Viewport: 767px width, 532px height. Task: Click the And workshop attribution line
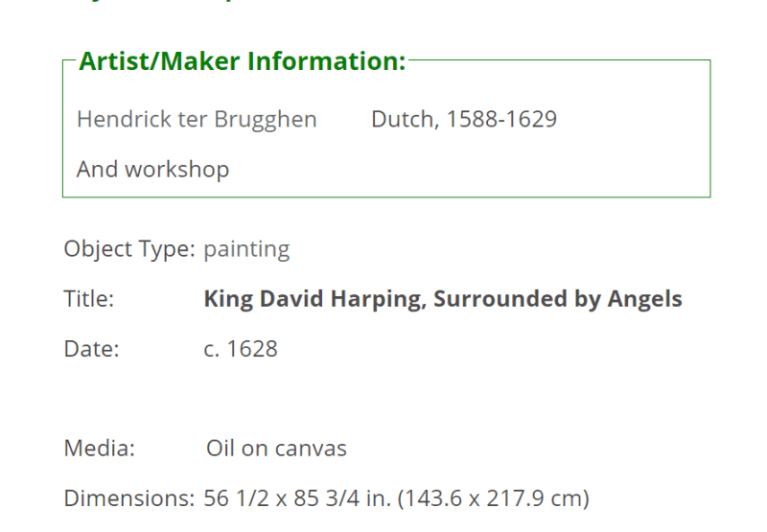pos(152,170)
